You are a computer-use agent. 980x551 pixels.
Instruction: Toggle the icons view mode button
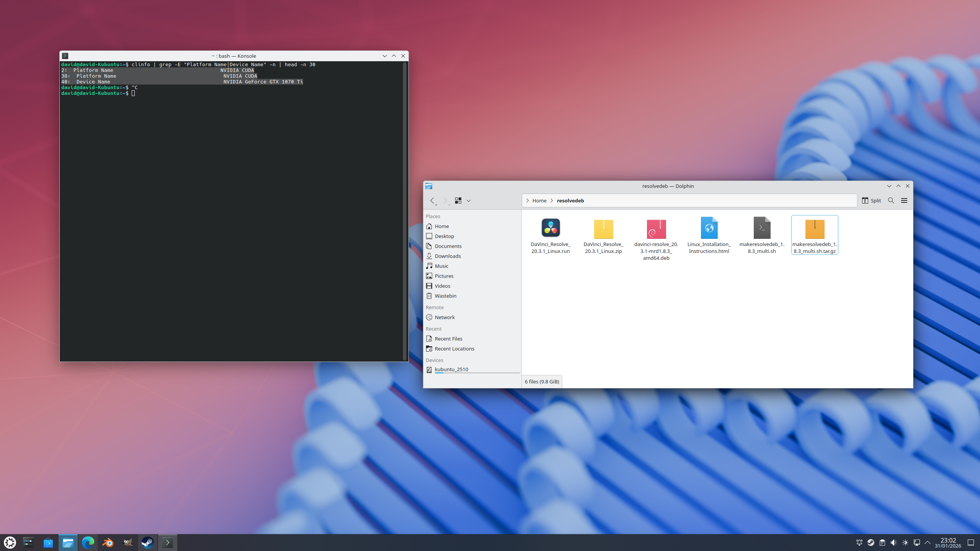(x=458, y=201)
